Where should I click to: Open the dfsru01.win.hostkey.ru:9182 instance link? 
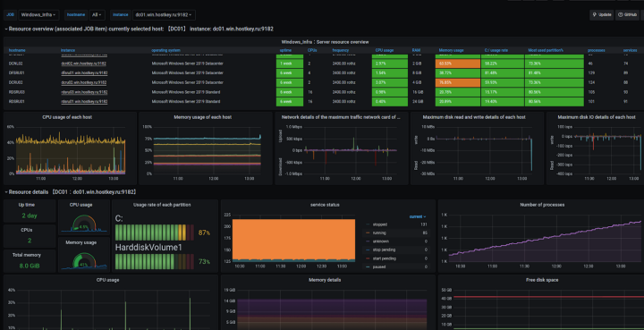click(x=84, y=73)
